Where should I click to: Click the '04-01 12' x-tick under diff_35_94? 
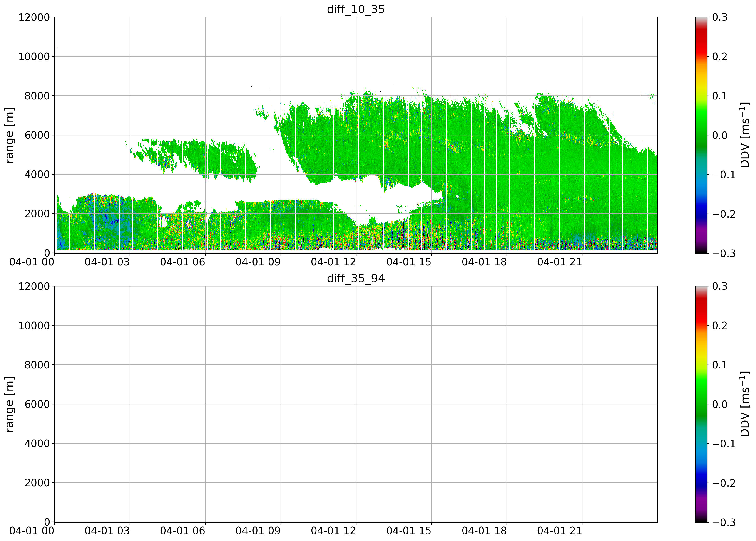[333, 531]
